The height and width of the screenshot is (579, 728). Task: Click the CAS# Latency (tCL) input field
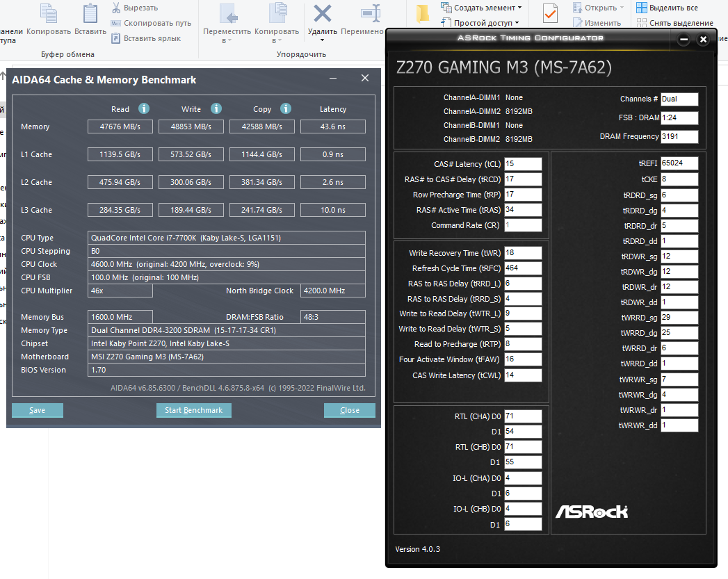523,164
